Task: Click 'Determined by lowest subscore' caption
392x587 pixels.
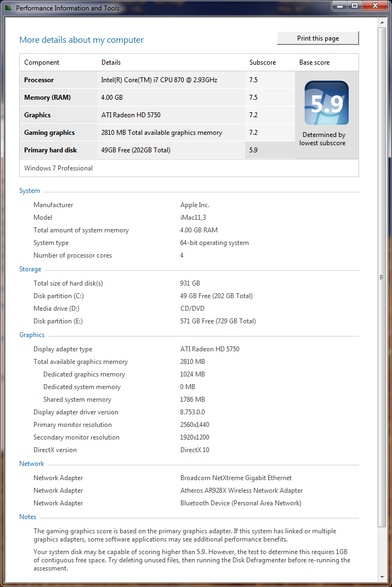Action: point(323,139)
